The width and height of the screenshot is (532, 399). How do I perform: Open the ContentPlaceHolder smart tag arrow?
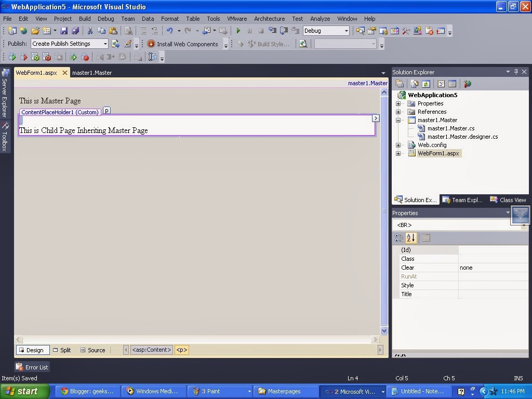pos(376,118)
